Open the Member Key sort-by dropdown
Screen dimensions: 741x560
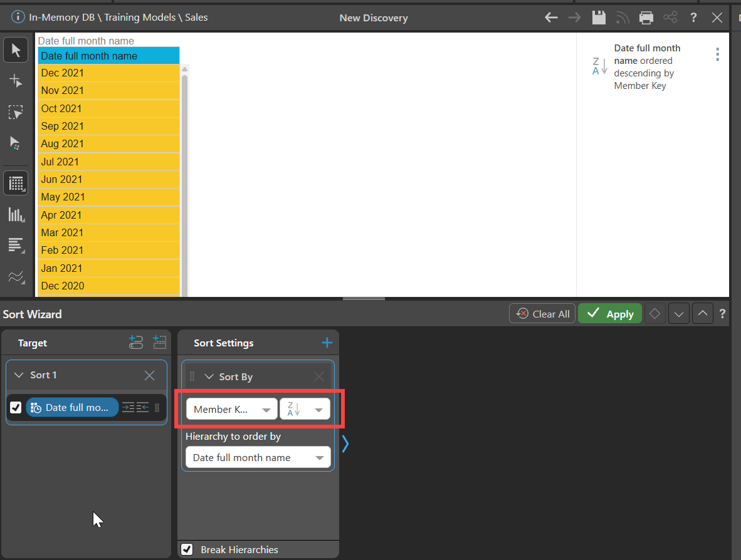(x=231, y=409)
